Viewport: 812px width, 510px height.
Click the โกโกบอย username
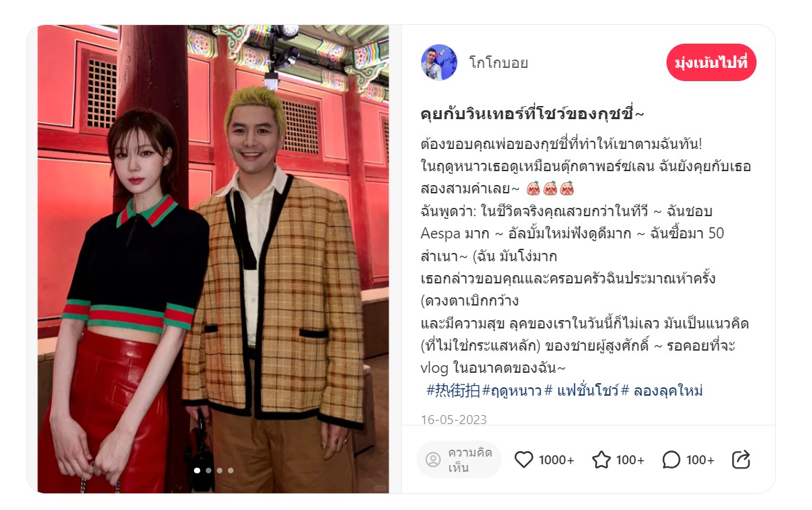point(499,63)
